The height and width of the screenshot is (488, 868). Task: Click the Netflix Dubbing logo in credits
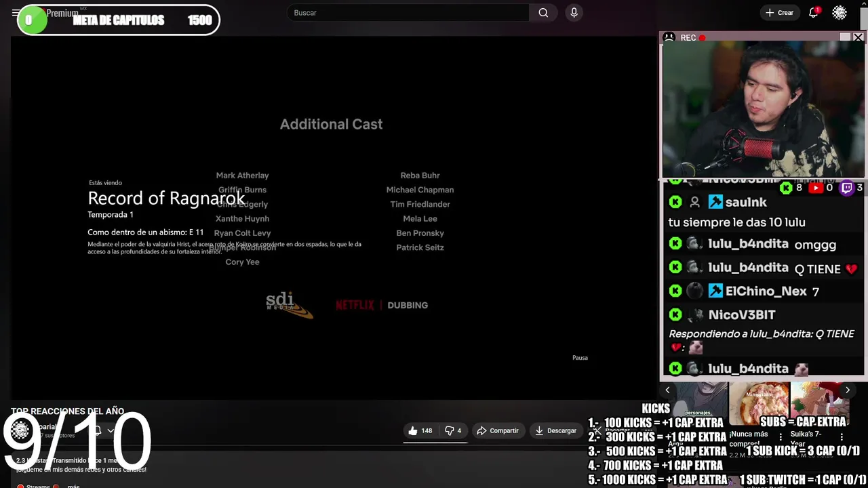(382, 305)
